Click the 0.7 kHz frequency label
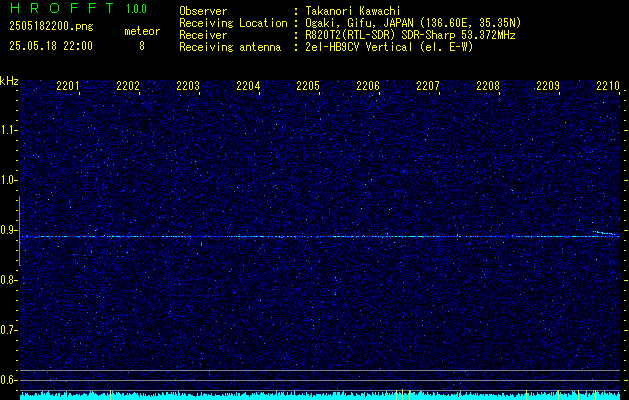Image resolution: width=629 pixels, height=400 pixels. [8, 330]
